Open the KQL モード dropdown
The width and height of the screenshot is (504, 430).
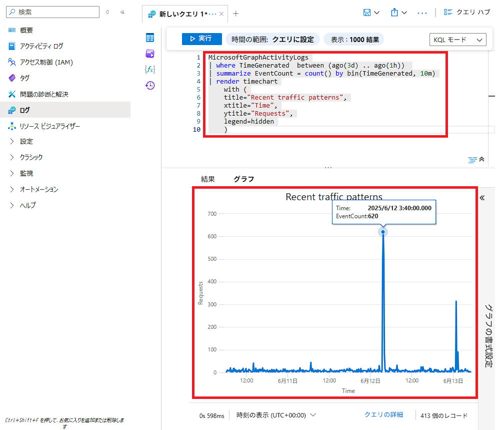[x=457, y=38]
